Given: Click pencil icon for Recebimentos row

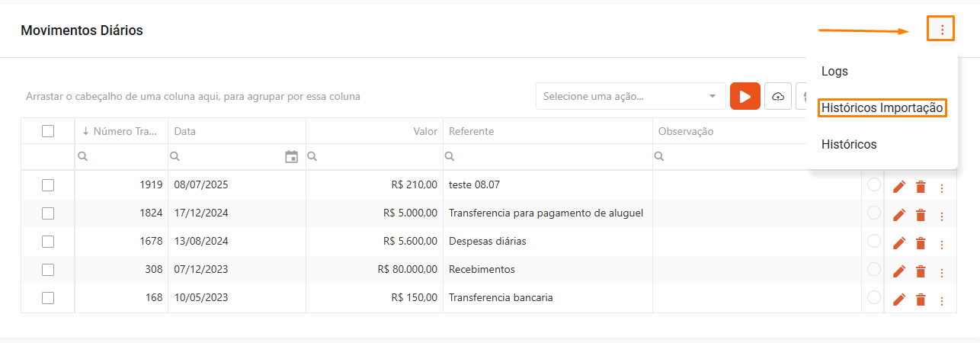Looking at the screenshot, I should pos(899,271).
